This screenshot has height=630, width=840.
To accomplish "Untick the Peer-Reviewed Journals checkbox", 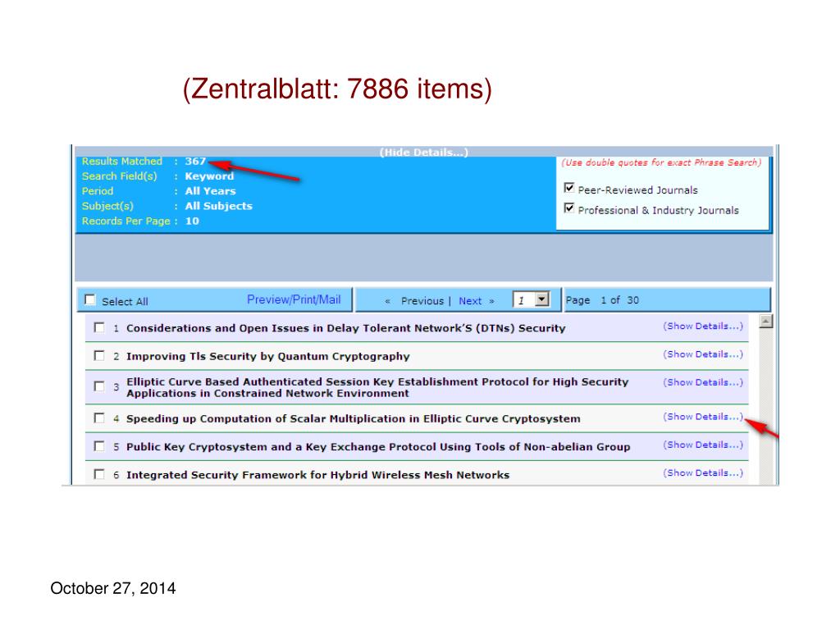I will pos(569,188).
